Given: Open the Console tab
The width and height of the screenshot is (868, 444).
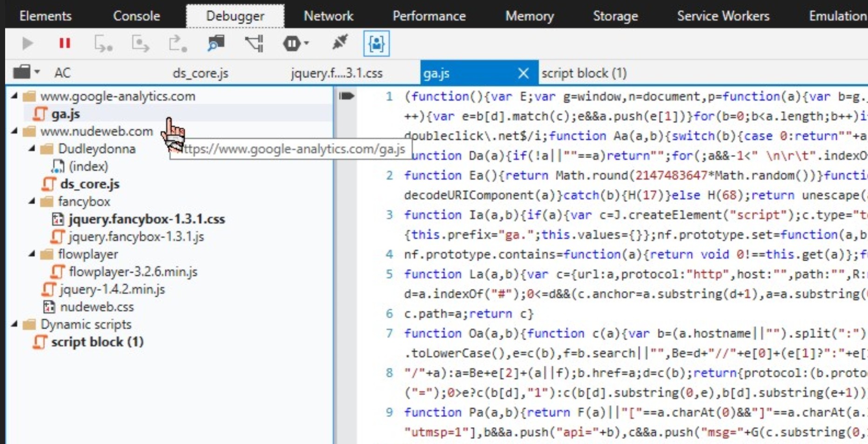Looking at the screenshot, I should (x=136, y=16).
